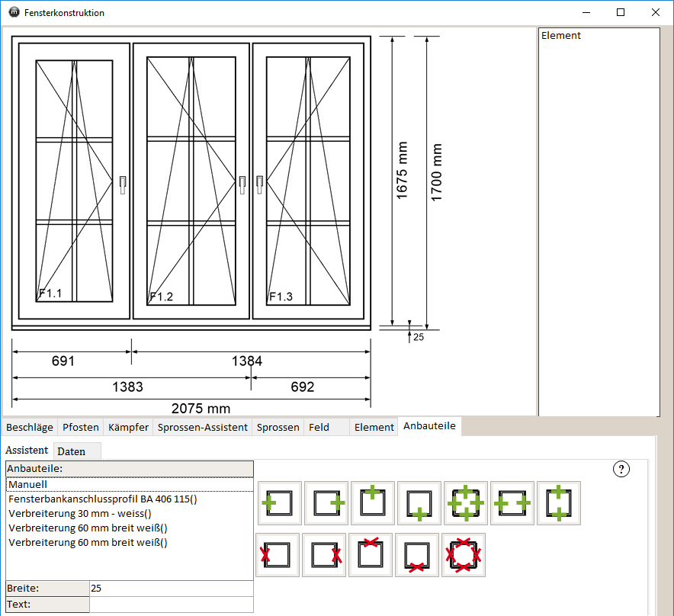Select window field labeled F1.2
674x616 pixels.
[191, 181]
